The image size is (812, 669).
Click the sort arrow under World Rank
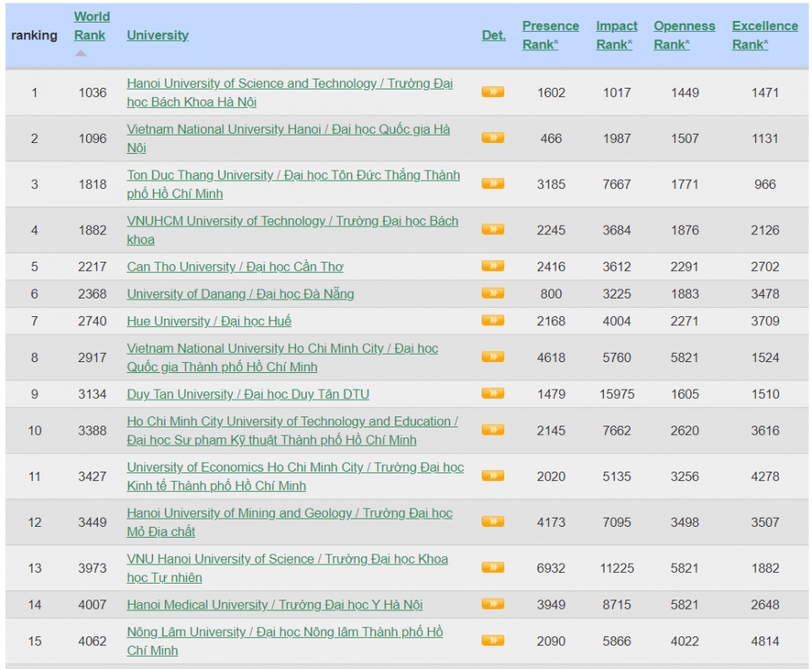pyautogui.click(x=80, y=54)
